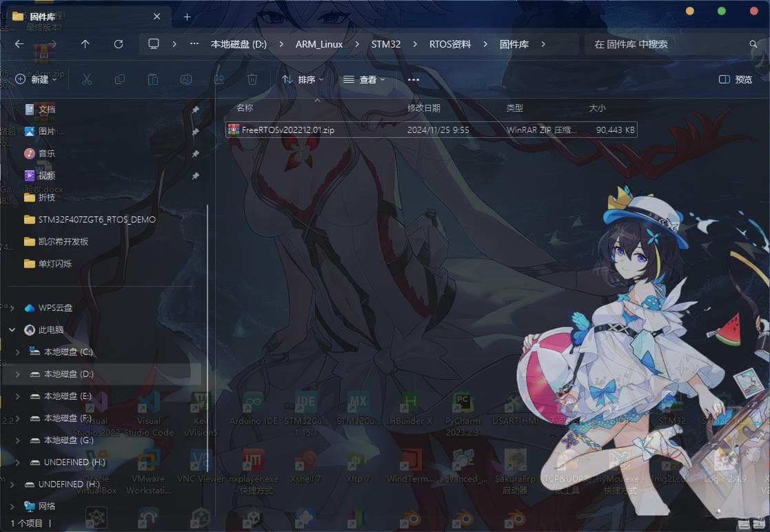Click the Back navigation arrow
Viewport: 770px width, 532px height.
(x=19, y=44)
